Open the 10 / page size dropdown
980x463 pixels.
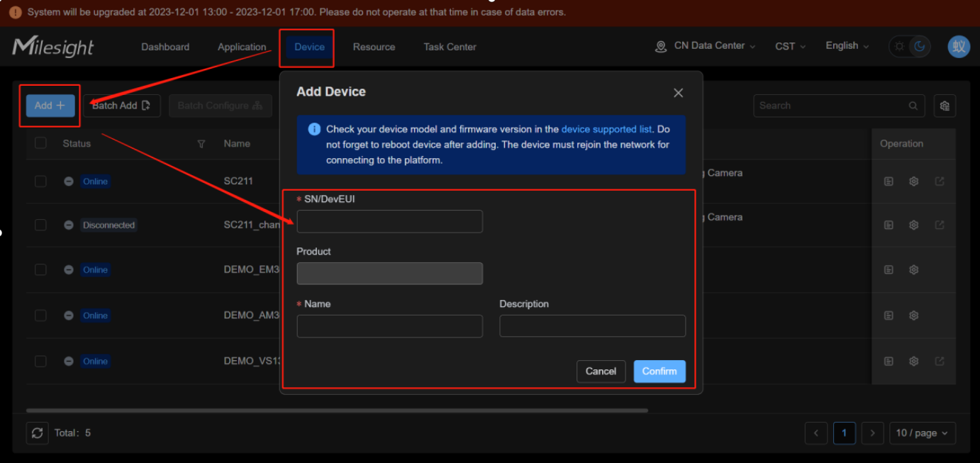pos(922,433)
